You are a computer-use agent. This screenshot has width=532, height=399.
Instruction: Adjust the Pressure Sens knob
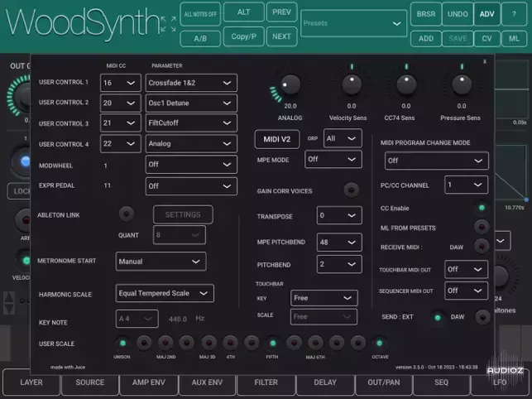pos(462,84)
